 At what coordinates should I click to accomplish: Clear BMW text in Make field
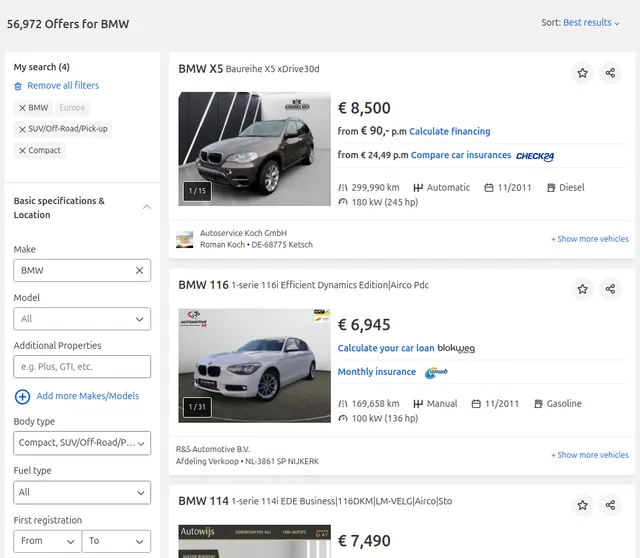point(139,270)
